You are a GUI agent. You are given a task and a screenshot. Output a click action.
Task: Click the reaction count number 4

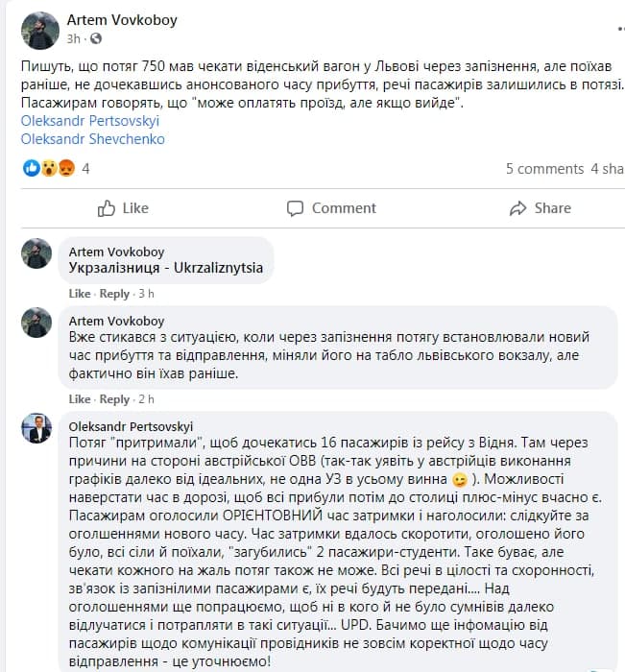(85, 168)
